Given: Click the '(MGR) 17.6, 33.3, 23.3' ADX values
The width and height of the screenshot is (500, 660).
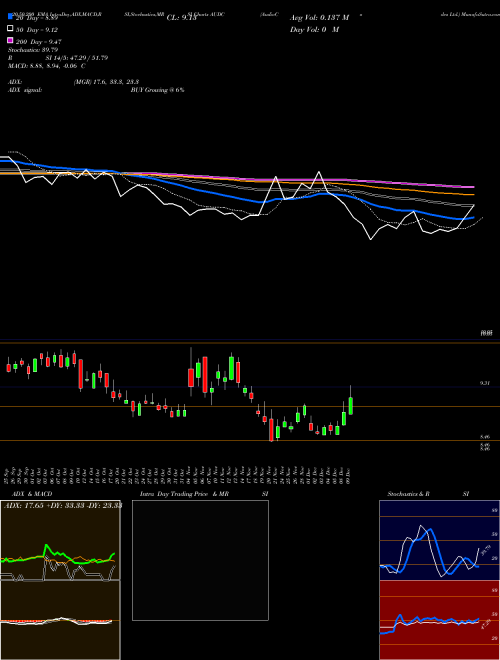Looking at the screenshot, I should click(x=106, y=82).
